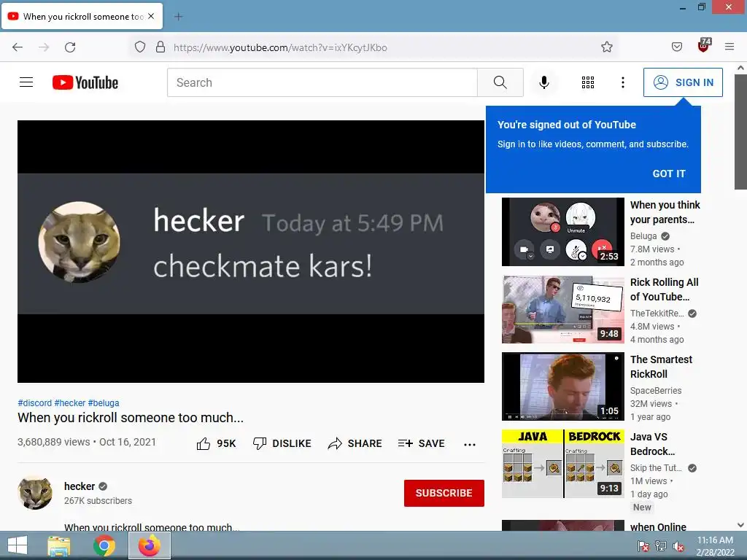The image size is (747, 560).
Task: Open 'Java VS Bedrock' video thumbnail
Action: point(563,464)
